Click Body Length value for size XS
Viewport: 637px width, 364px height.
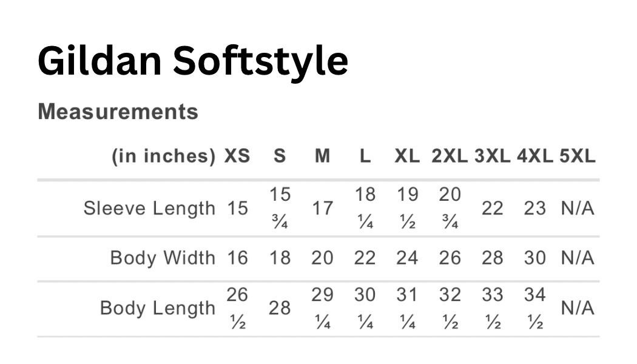coord(237,308)
